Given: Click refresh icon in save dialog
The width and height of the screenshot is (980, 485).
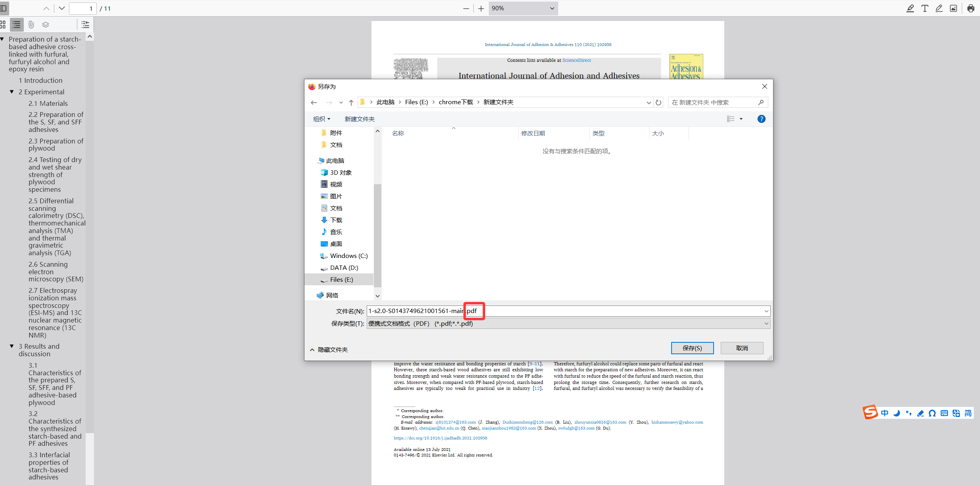Looking at the screenshot, I should 658,102.
